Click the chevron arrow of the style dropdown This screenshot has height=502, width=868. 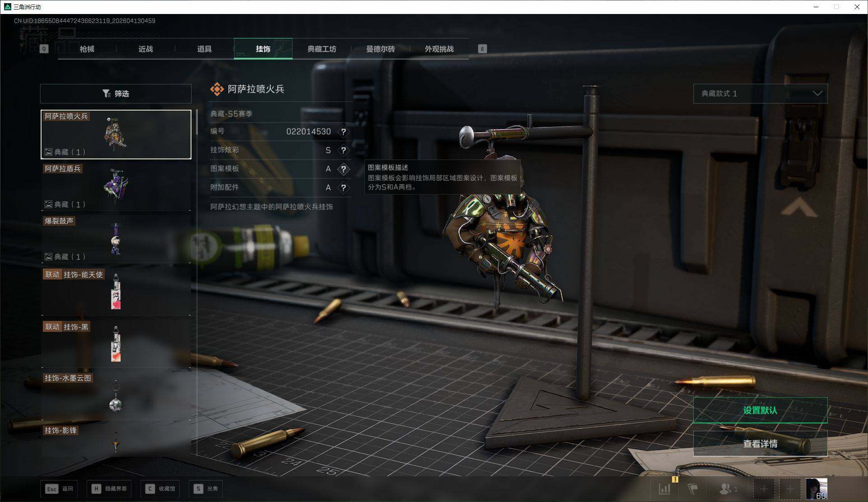coord(817,93)
